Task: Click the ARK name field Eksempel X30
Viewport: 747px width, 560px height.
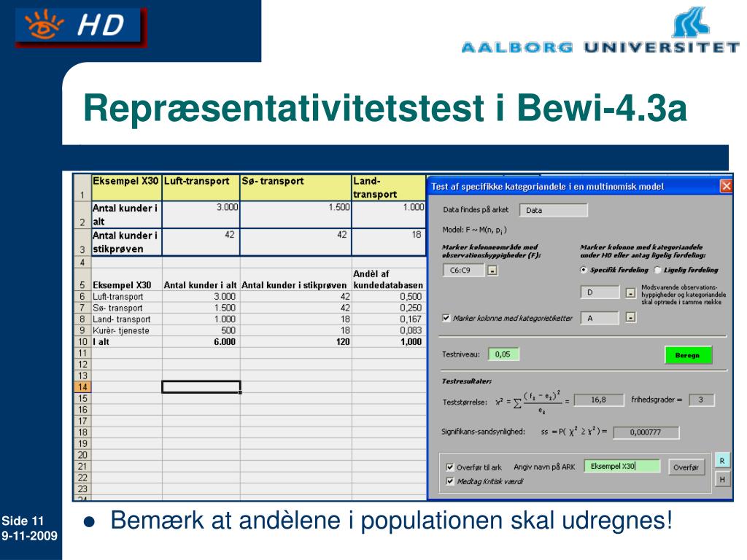Action: click(622, 466)
